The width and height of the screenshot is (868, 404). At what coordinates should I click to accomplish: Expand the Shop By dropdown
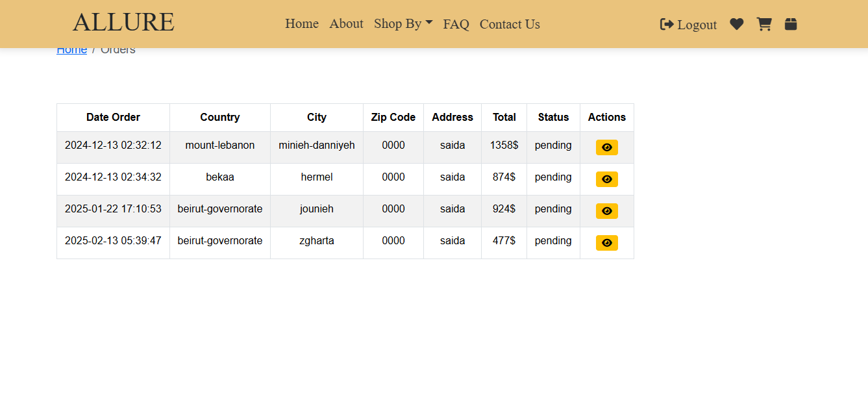pos(403,24)
